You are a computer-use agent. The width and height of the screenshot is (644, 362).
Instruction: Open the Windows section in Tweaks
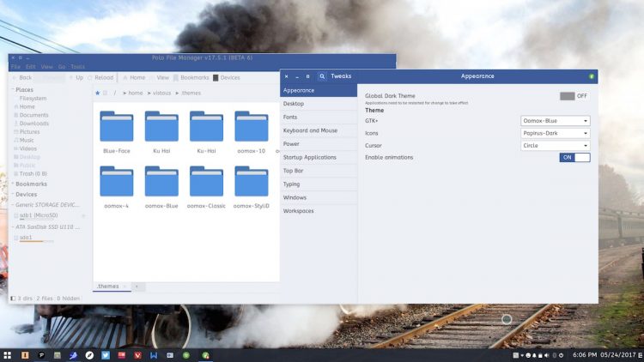click(319, 197)
